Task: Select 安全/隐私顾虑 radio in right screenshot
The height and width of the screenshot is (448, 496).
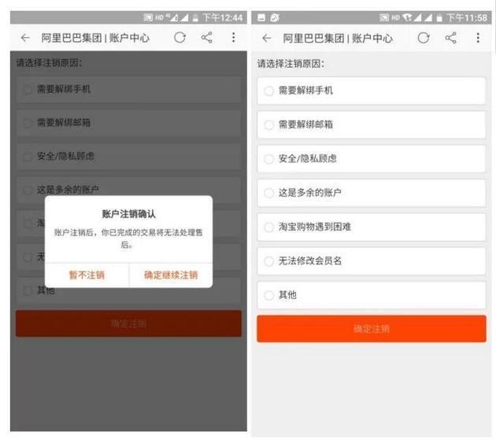Action: [x=269, y=159]
